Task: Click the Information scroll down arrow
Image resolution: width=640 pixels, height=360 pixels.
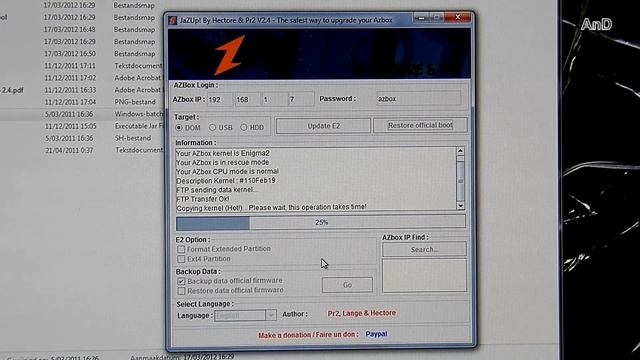Action: tap(460, 206)
